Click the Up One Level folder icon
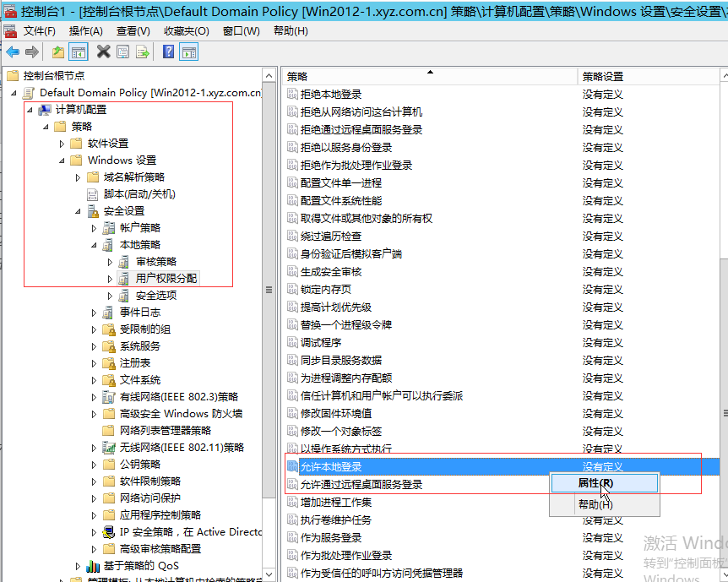Screen dimensions: 728x582 click(x=58, y=52)
